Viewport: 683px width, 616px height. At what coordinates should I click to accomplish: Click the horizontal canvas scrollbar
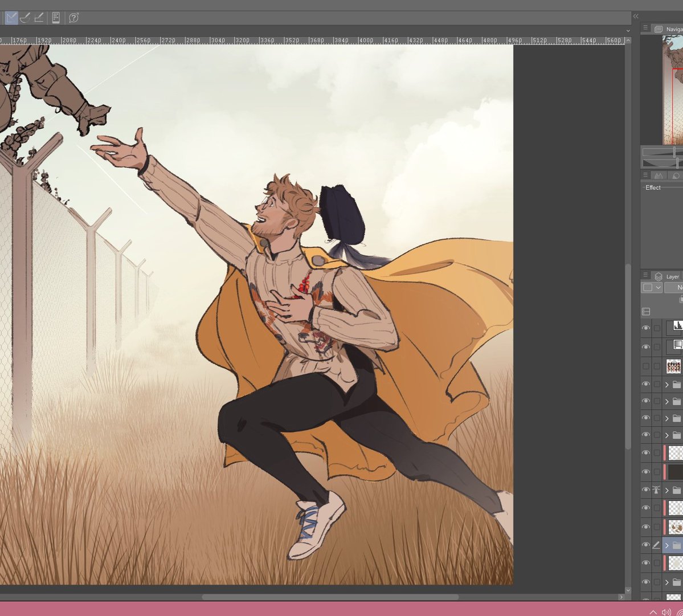[x=330, y=597]
